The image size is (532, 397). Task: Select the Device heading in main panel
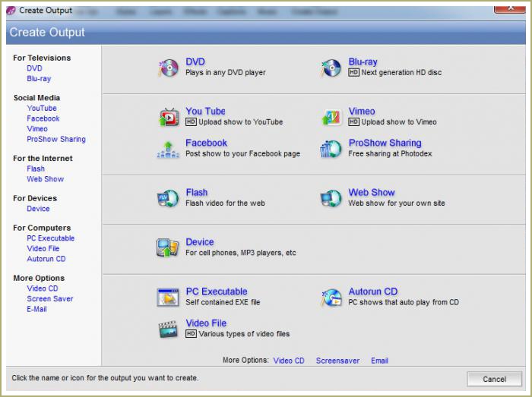tap(199, 242)
